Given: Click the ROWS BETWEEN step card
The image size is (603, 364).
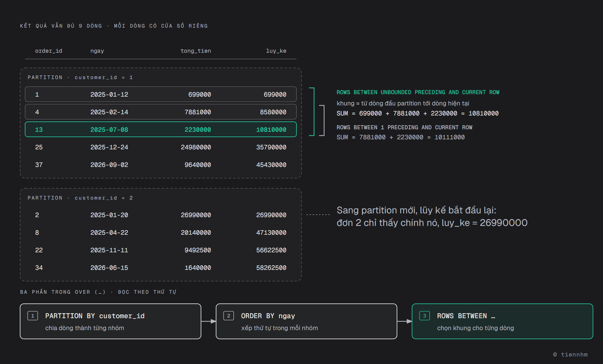Looking at the screenshot, I should pyautogui.click(x=503, y=321).
